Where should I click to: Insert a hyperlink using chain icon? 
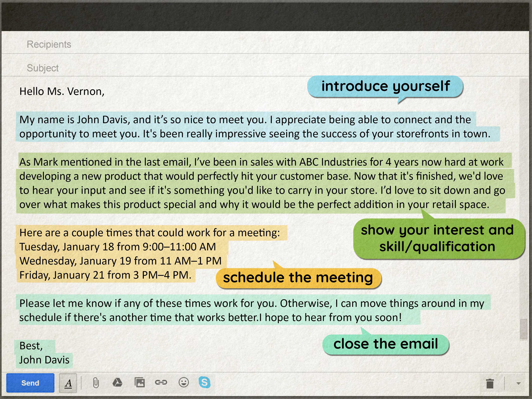tap(161, 382)
